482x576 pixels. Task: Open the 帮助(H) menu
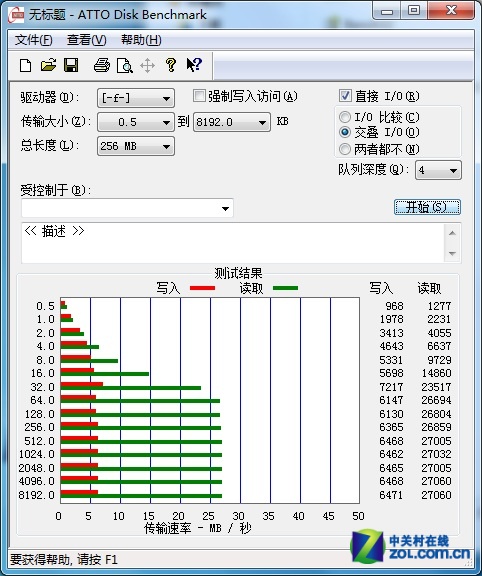[141, 40]
